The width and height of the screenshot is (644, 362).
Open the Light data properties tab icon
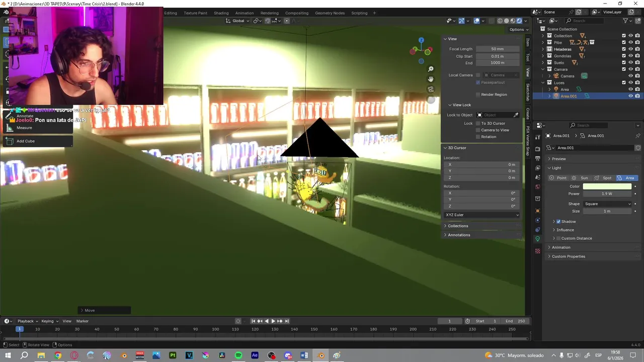537,239
